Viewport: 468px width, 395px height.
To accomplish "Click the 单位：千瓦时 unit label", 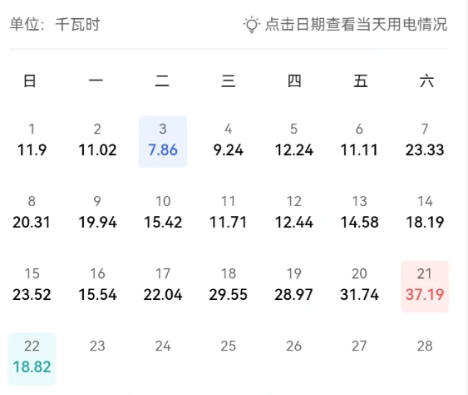I will (55, 24).
